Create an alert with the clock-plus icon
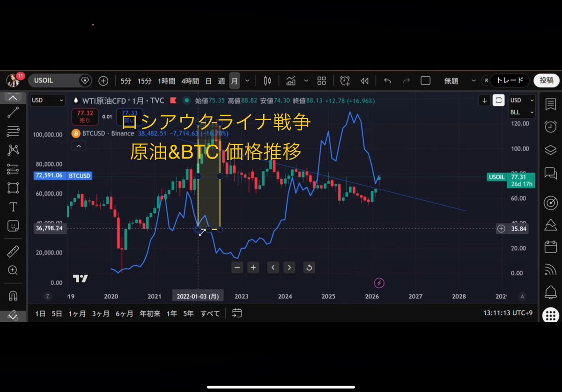Screen dimensions: 562x392 tap(345, 80)
